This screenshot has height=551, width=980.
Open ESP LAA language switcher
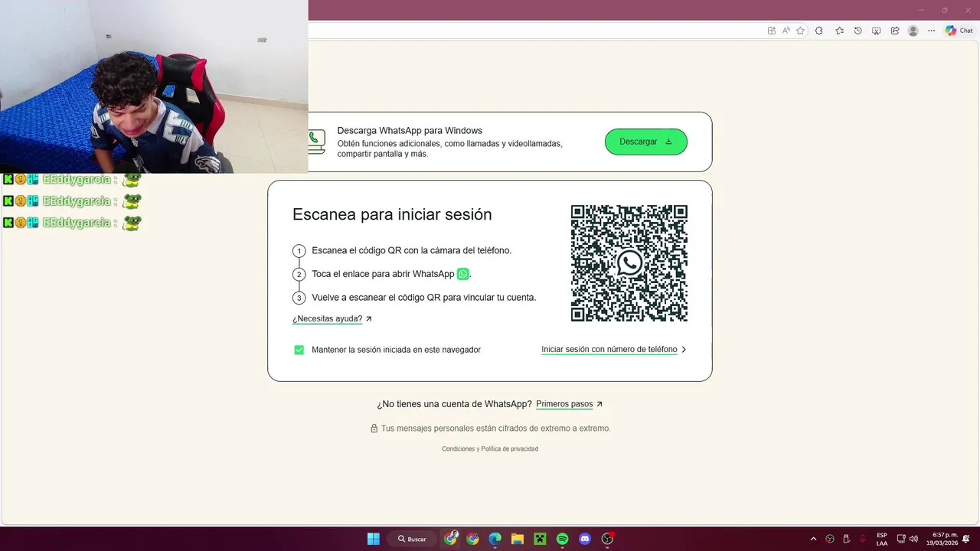882,539
